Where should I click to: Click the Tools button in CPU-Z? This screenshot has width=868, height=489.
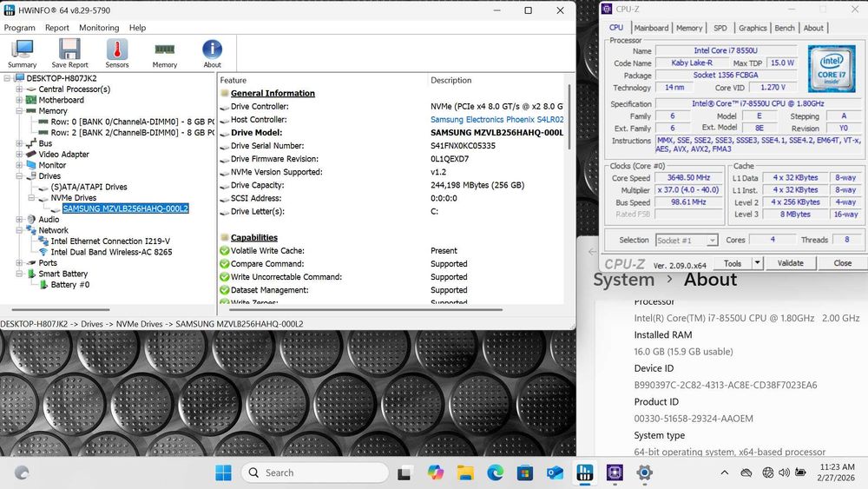(733, 263)
